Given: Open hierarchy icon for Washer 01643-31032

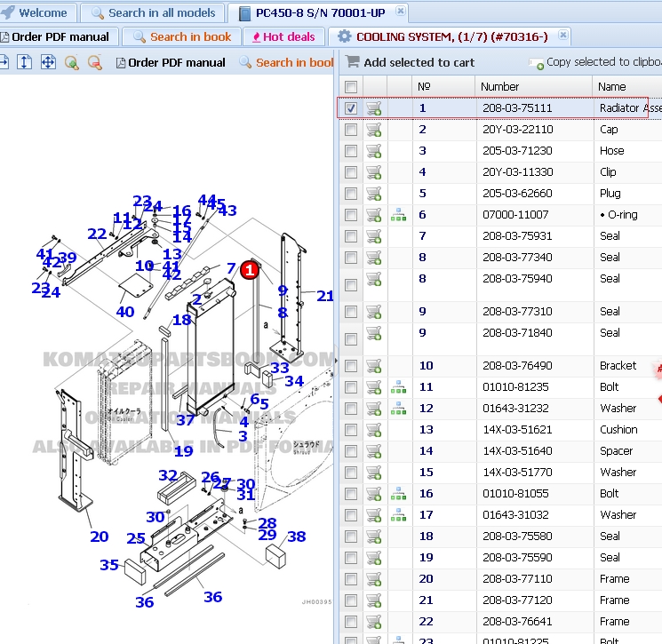Looking at the screenshot, I should coord(399,515).
